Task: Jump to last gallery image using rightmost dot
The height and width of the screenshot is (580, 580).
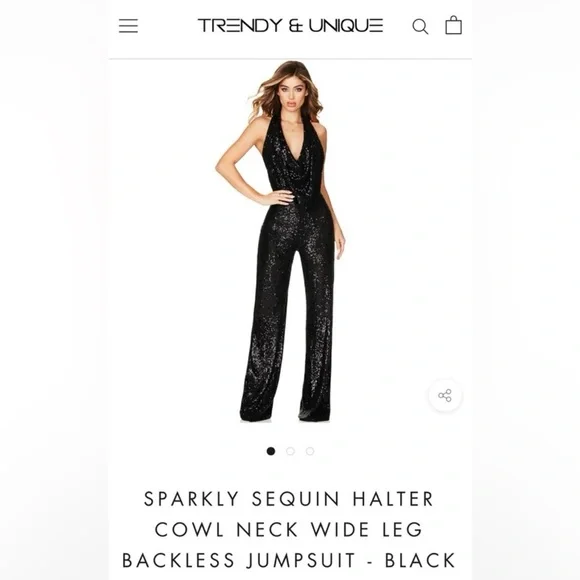Action: 310,451
